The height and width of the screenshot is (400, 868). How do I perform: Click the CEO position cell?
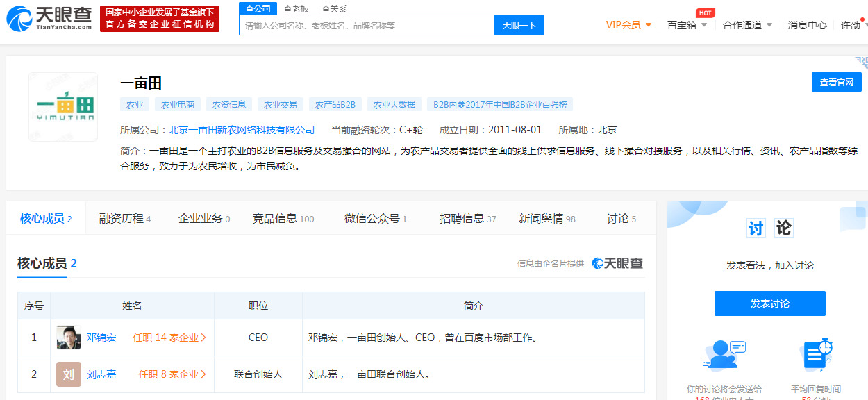pos(258,337)
